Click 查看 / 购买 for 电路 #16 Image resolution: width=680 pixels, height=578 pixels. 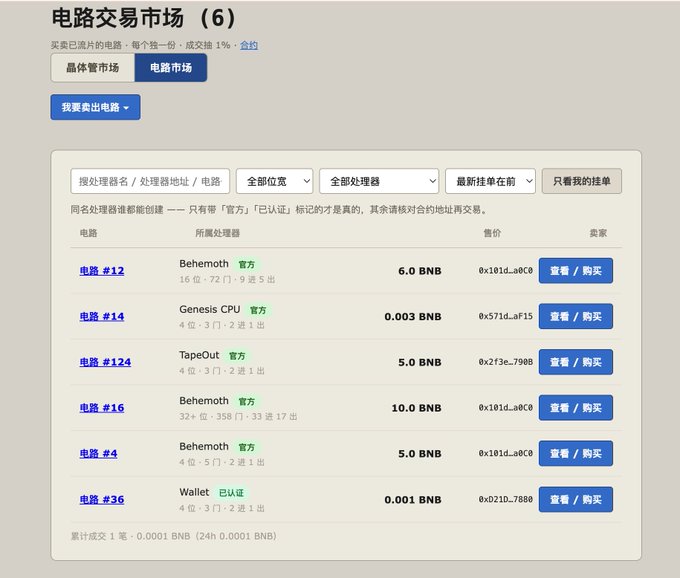pos(575,408)
